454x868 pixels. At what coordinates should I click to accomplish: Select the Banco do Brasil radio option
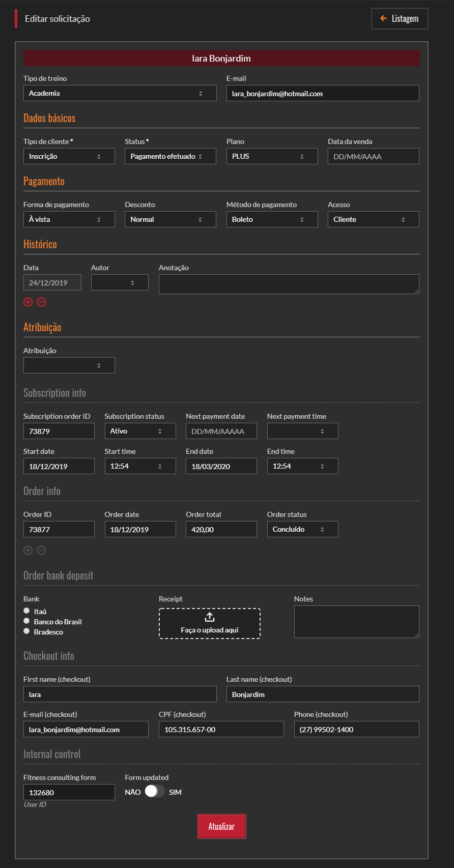[26, 621]
